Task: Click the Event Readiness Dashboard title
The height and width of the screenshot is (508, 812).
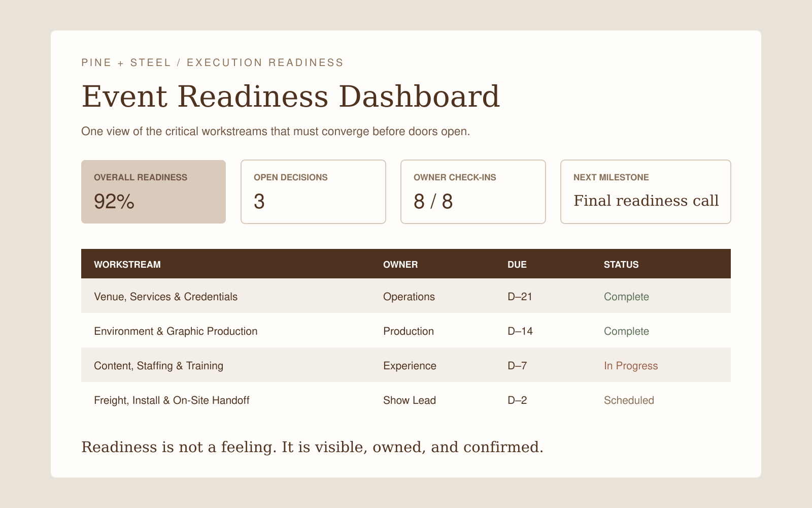Action: 291,97
